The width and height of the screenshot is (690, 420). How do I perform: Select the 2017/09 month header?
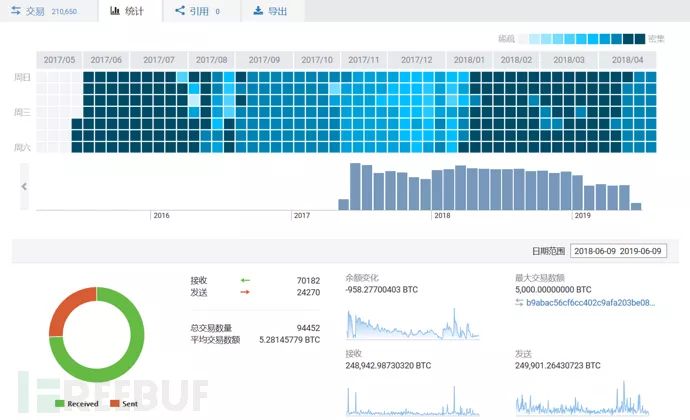click(264, 60)
